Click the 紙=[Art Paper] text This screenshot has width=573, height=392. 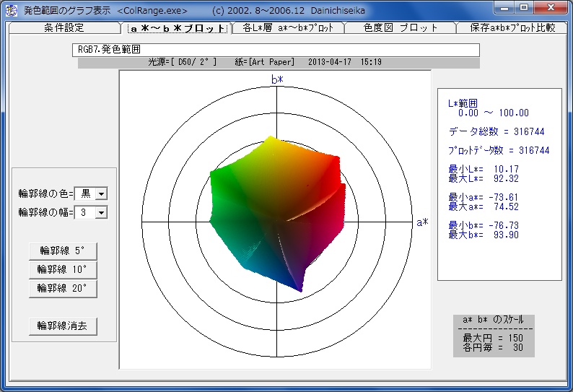tap(265, 62)
